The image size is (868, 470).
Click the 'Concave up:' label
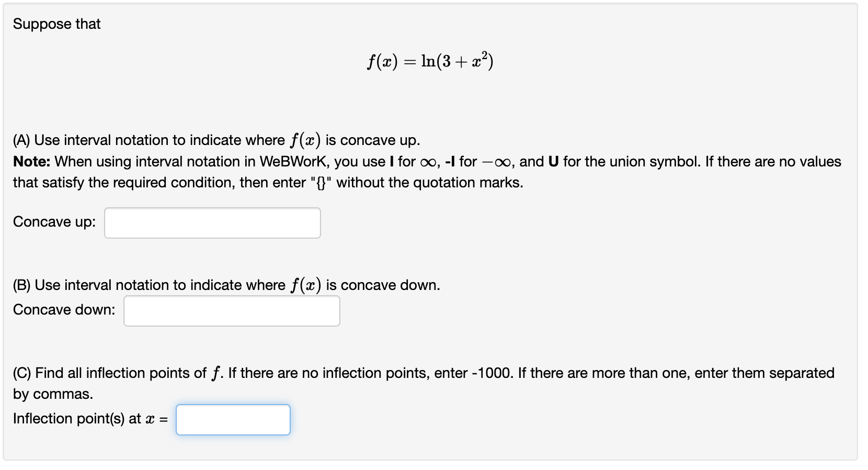point(54,221)
